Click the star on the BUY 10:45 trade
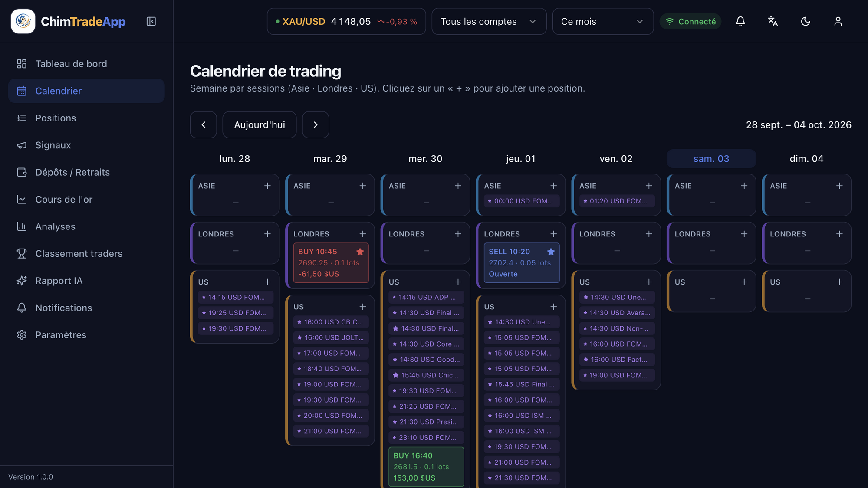868x488 pixels. pyautogui.click(x=360, y=252)
